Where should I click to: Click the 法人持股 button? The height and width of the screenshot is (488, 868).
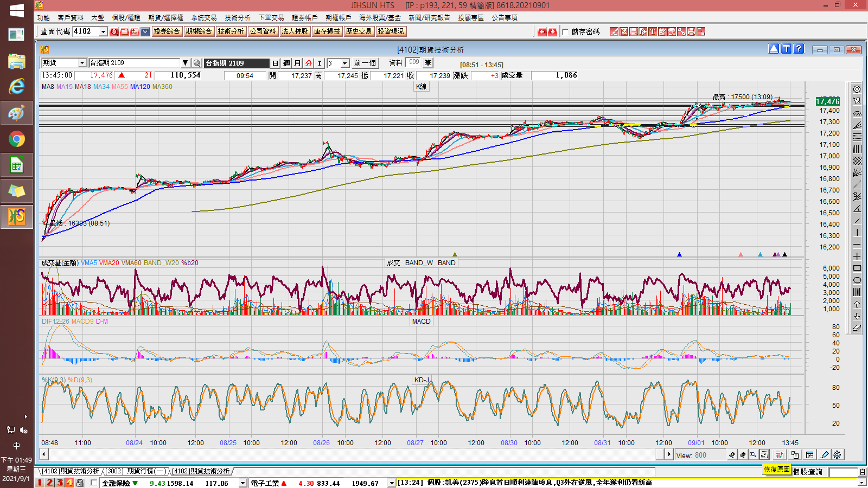295,31
